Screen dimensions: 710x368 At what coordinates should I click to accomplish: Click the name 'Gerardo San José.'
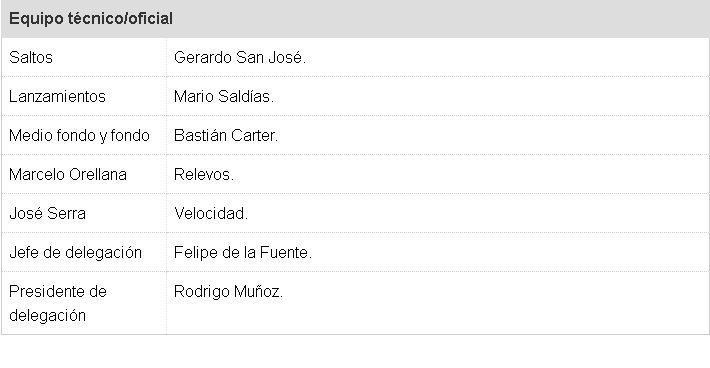pyautogui.click(x=240, y=57)
